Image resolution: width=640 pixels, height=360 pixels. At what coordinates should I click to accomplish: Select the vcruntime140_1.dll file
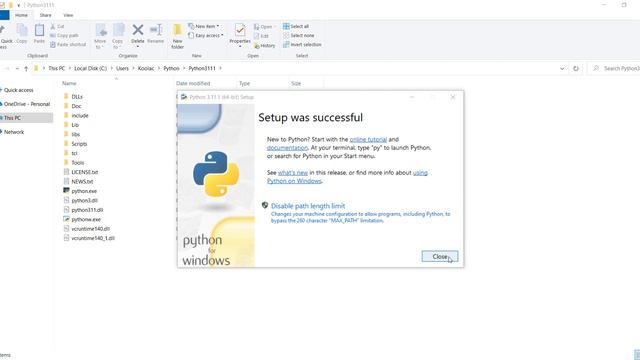[x=93, y=238]
